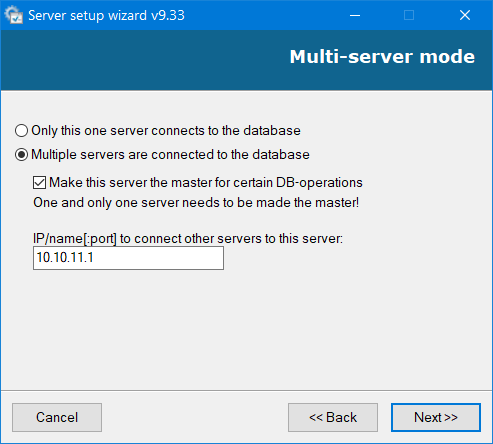
Task: Click the 'Server setup wizard v9.33' window title
Action: tap(106, 16)
